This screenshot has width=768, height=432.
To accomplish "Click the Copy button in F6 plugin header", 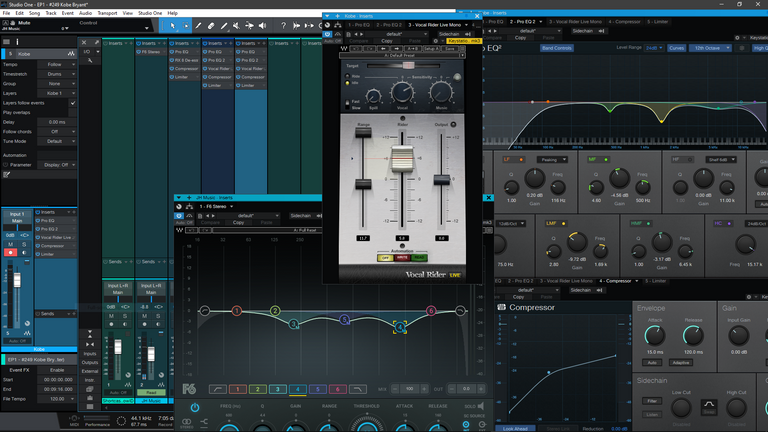I will [238, 222].
